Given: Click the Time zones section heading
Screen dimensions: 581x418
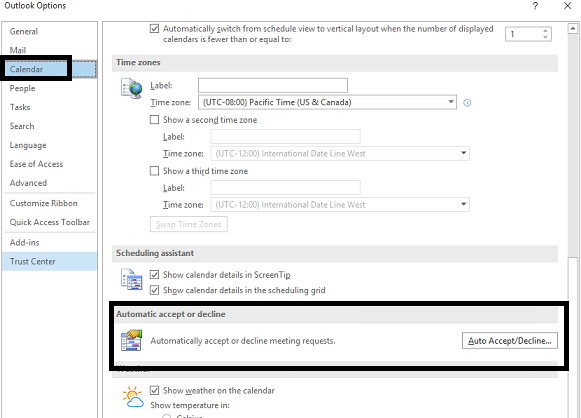Looking at the screenshot, I should (138, 62).
